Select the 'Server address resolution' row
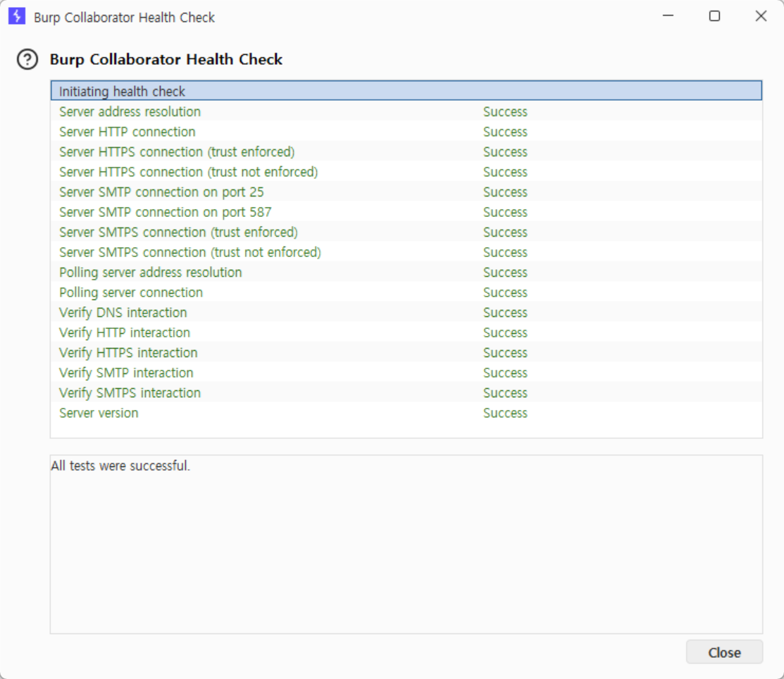 406,111
